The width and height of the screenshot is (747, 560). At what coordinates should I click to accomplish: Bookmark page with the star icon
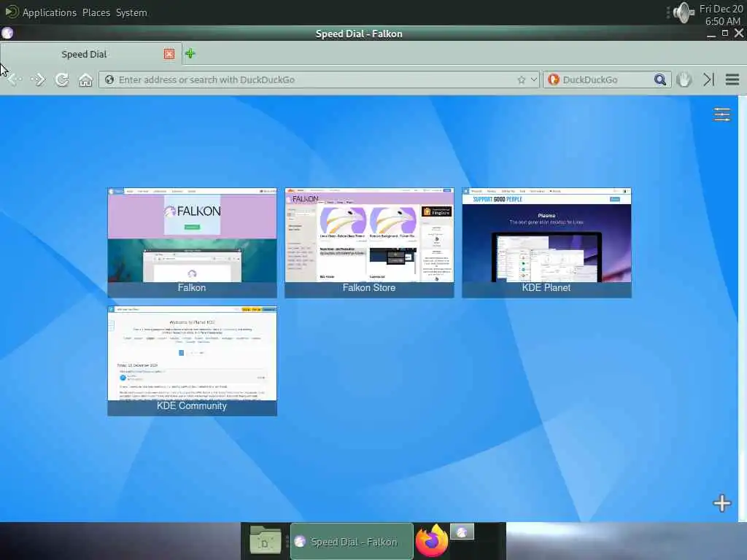(x=521, y=79)
